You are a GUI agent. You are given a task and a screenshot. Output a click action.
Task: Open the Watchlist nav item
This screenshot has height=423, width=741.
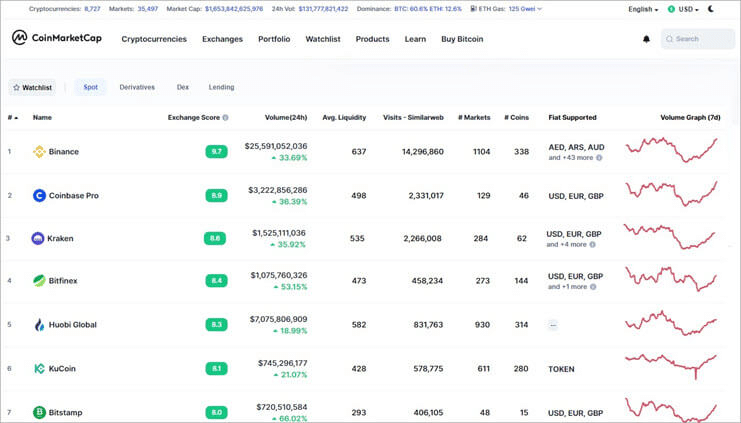coord(323,39)
